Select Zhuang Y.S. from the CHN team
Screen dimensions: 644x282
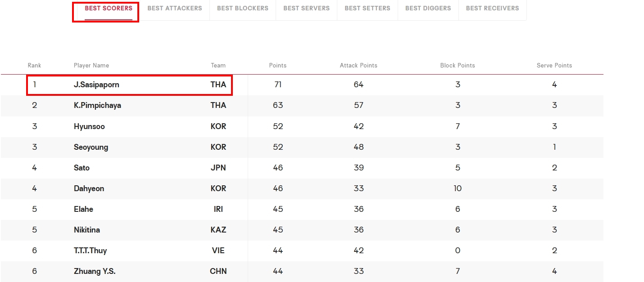point(95,271)
